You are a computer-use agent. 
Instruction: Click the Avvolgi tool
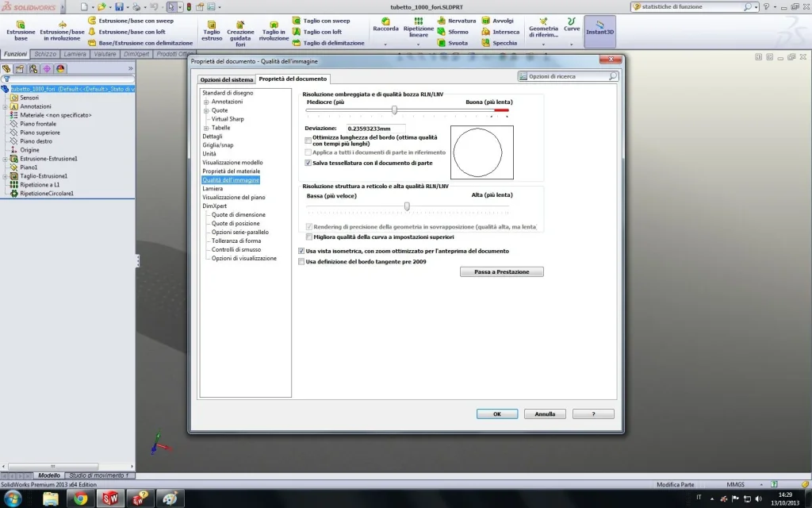coord(498,21)
